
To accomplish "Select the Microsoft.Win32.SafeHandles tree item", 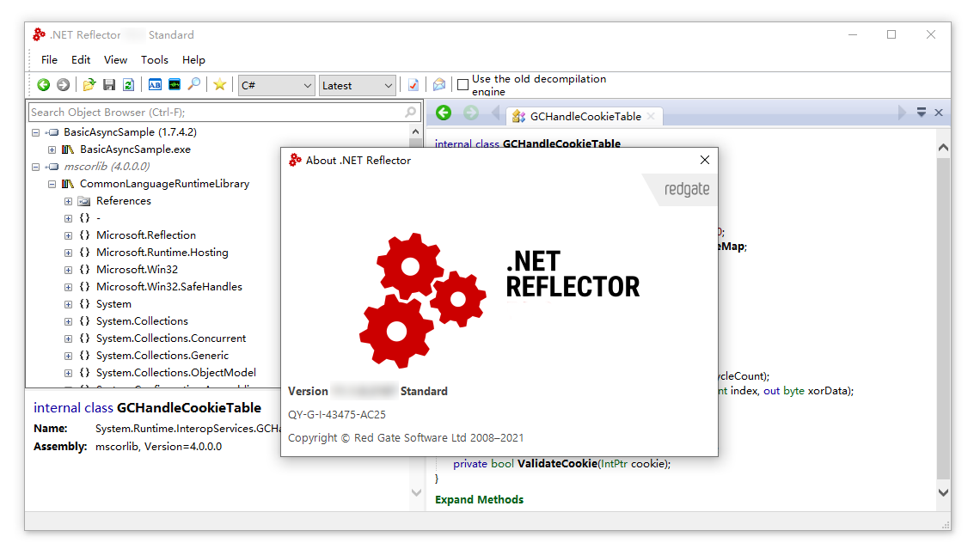I will [x=168, y=287].
